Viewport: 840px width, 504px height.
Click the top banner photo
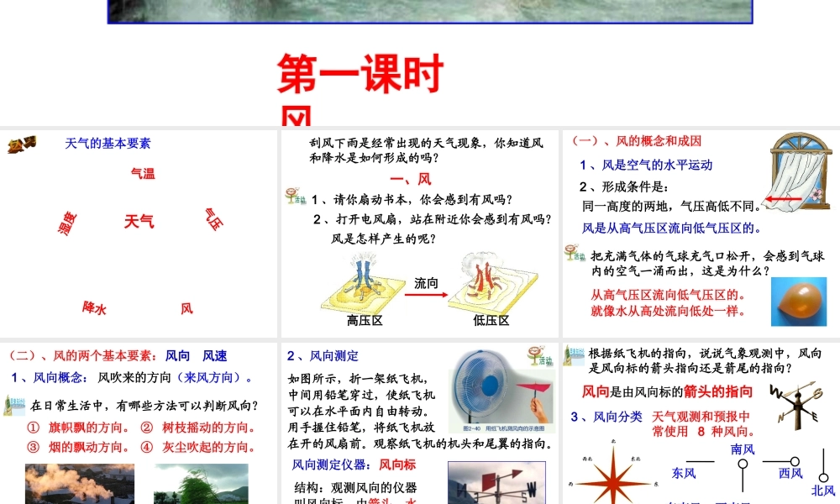430,11
